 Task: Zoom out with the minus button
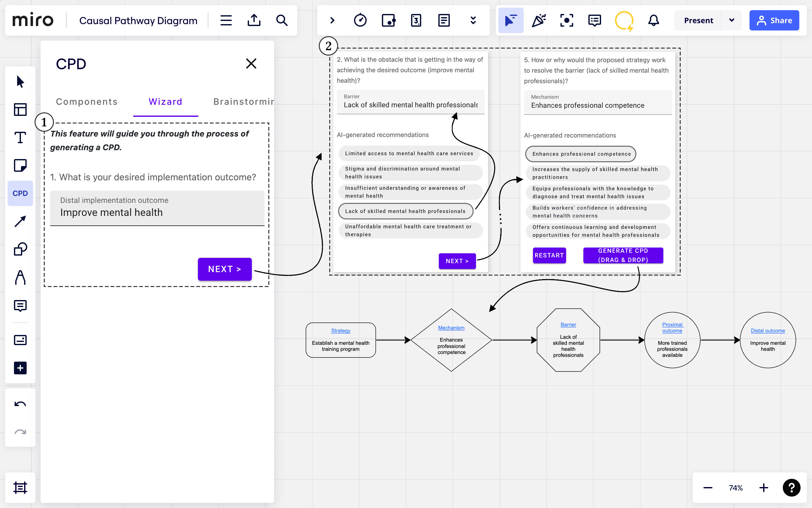pos(708,487)
